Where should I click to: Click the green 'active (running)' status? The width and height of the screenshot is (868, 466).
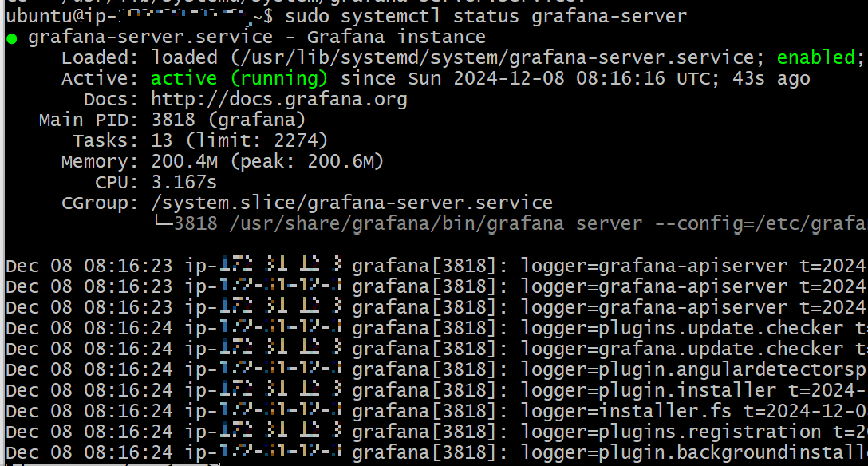click(x=239, y=78)
